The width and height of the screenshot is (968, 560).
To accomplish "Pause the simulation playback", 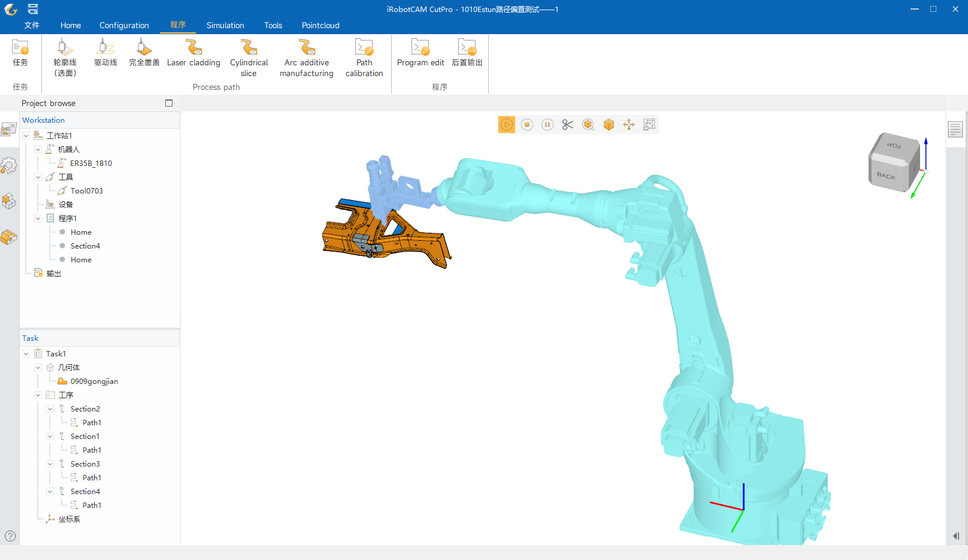I will pos(547,125).
